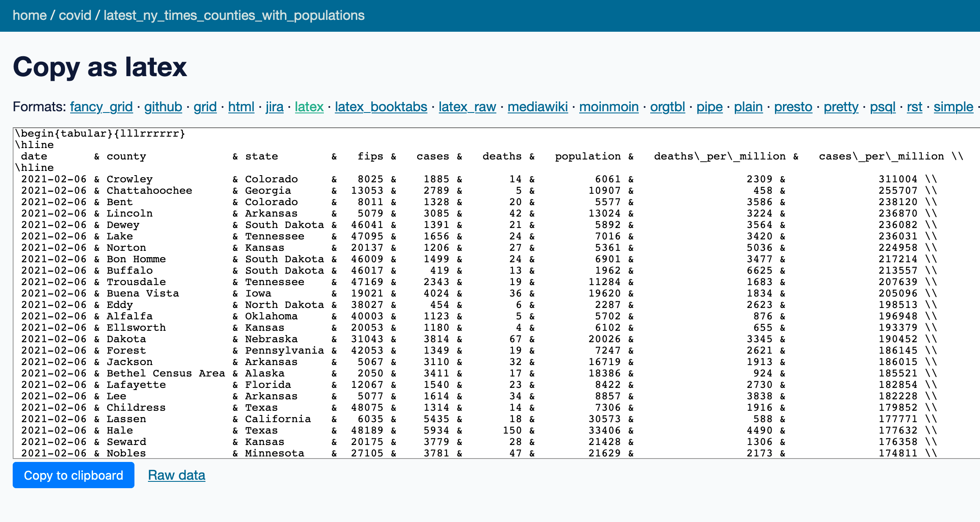Select the presto format link
This screenshot has height=522, width=980.
[793, 106]
